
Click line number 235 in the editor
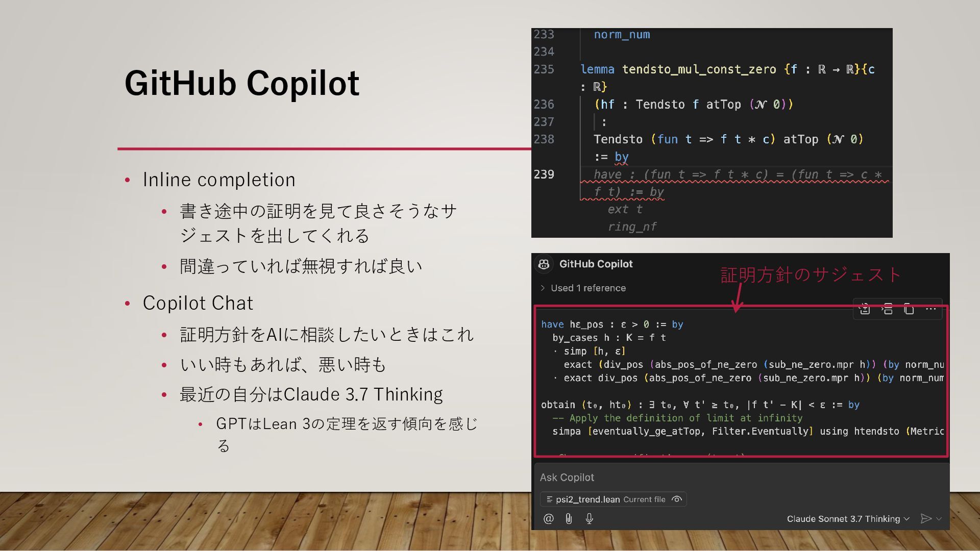(x=544, y=69)
